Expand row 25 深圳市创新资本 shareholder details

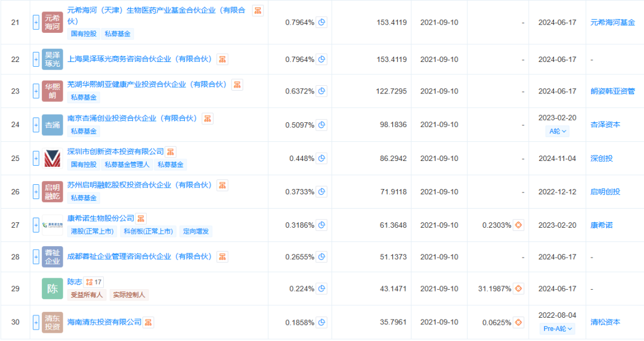(36, 158)
